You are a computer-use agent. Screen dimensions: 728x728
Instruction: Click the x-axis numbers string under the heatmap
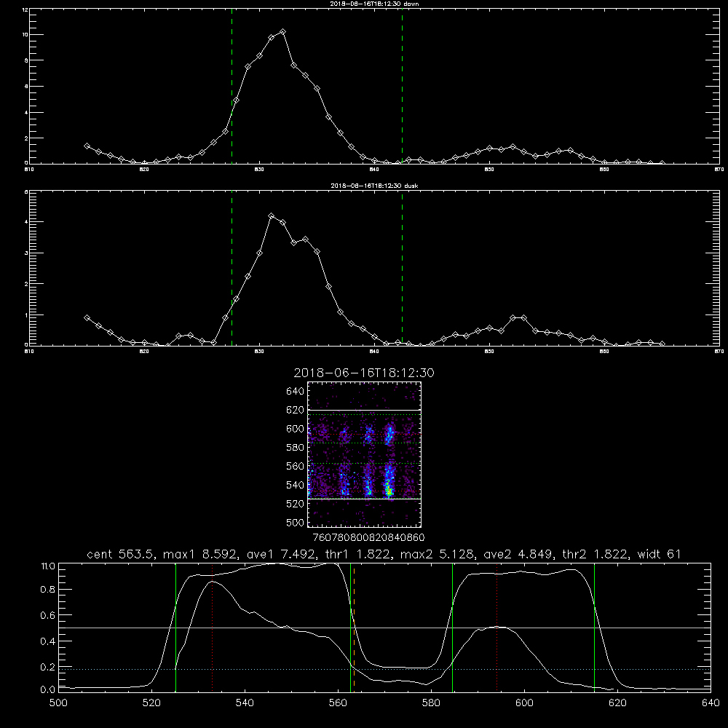pyautogui.click(x=369, y=538)
